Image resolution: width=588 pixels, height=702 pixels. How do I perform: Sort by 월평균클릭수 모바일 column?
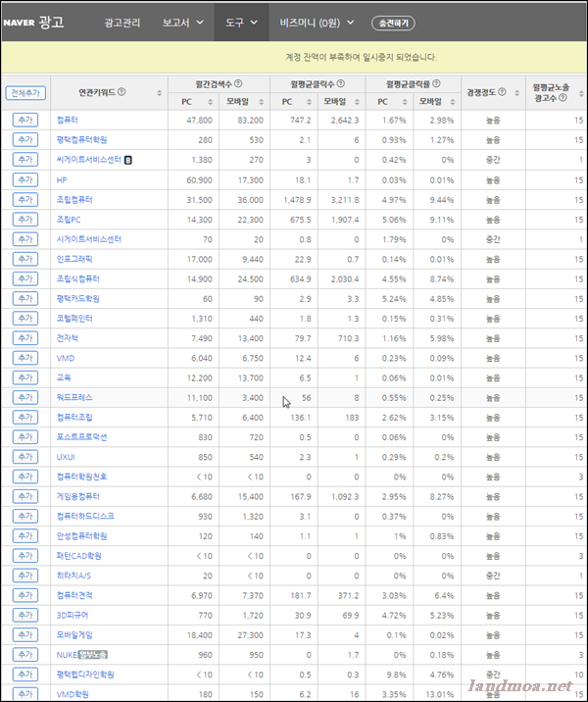[x=357, y=102]
